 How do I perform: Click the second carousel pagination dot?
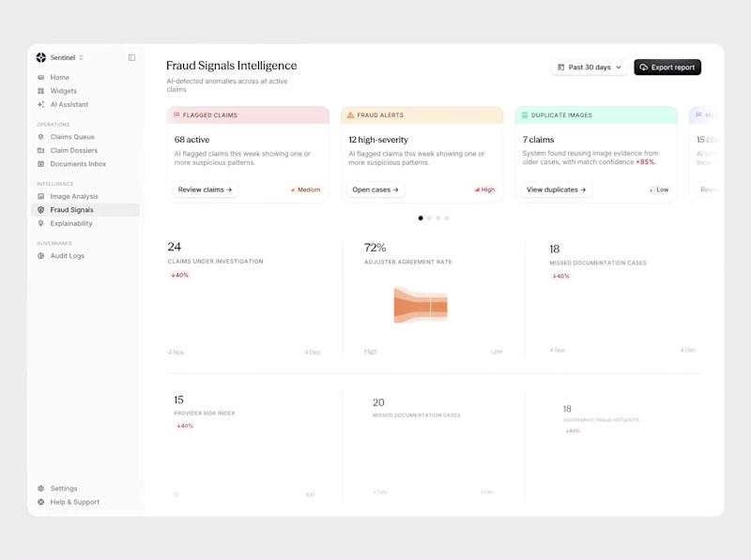point(428,218)
